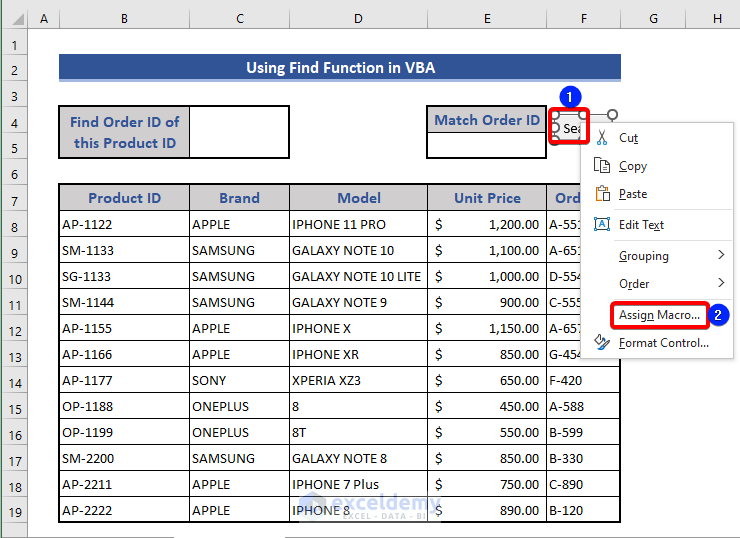The image size is (740, 538).
Task: Click the Cut scissors icon
Action: (602, 138)
